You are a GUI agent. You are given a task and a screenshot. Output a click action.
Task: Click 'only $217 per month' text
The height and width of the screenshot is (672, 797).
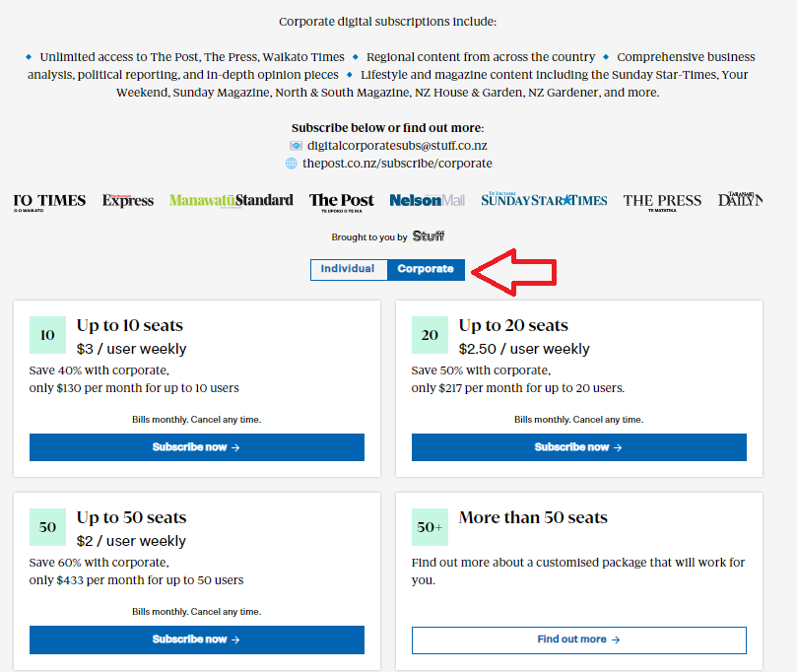click(468, 388)
